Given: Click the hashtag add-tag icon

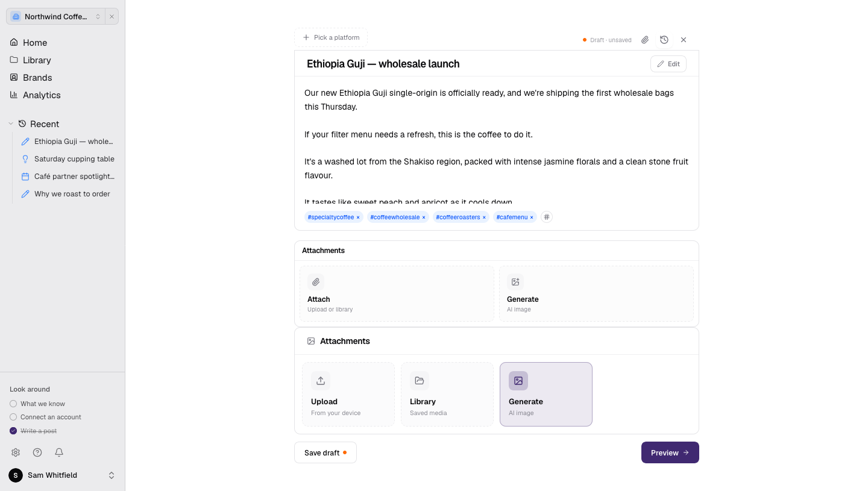Looking at the screenshot, I should click(x=546, y=217).
